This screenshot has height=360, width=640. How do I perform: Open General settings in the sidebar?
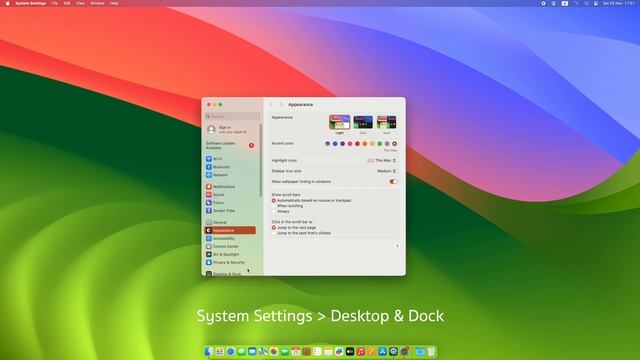coord(230,222)
